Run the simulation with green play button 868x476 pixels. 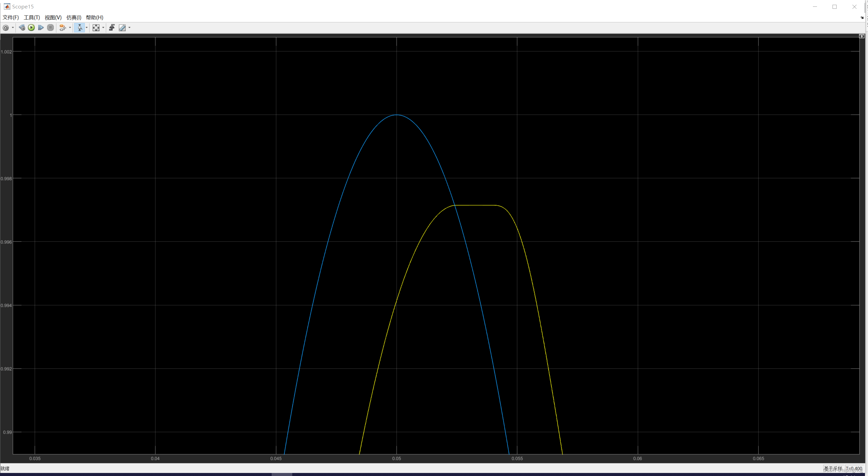point(31,28)
